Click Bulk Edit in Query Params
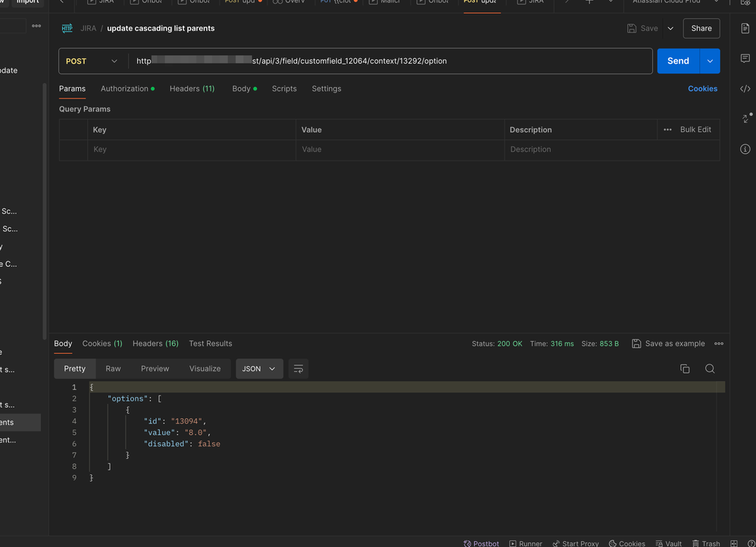Viewport: 756px width, 547px height. [x=695, y=130]
